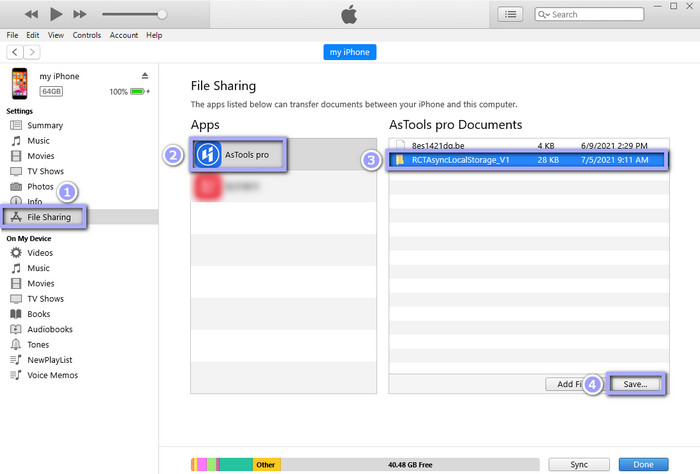Click the green segment of storage bar
The image size is (700, 474).
point(236,465)
